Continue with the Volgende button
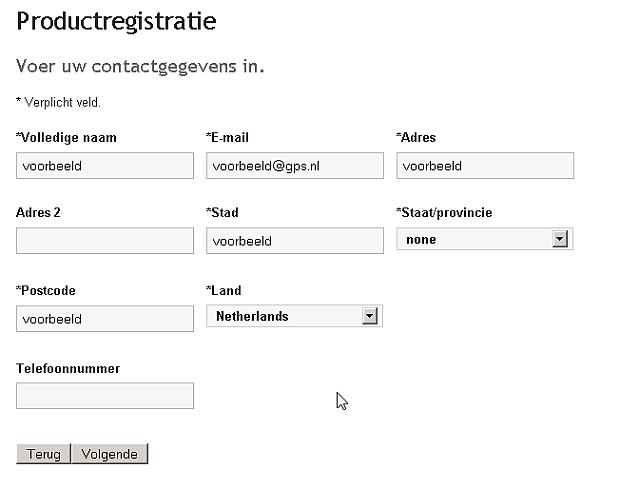The height and width of the screenshot is (489, 640). click(109, 454)
